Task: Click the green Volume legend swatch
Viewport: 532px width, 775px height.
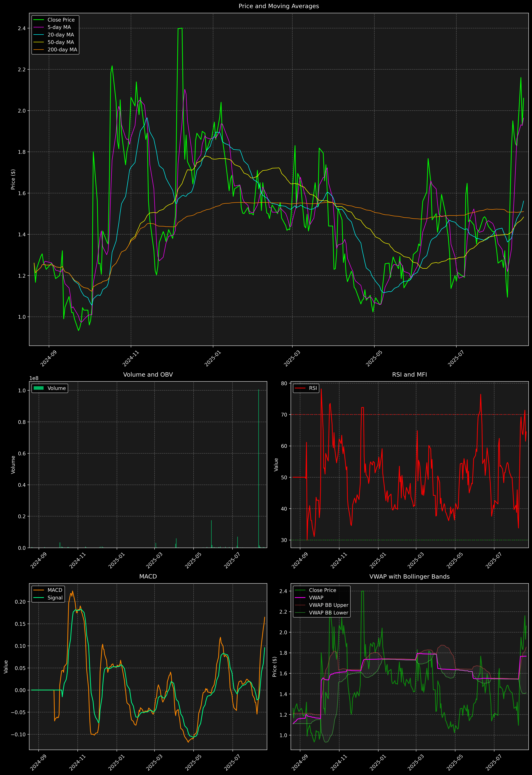Action: pos(39,388)
